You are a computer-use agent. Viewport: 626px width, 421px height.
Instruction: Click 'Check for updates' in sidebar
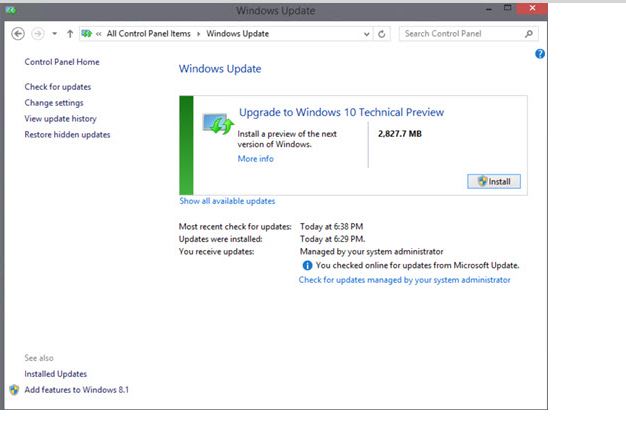click(58, 87)
